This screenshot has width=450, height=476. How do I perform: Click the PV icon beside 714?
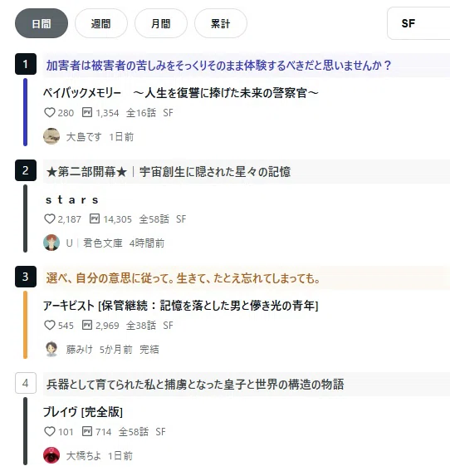pyautogui.click(x=87, y=431)
